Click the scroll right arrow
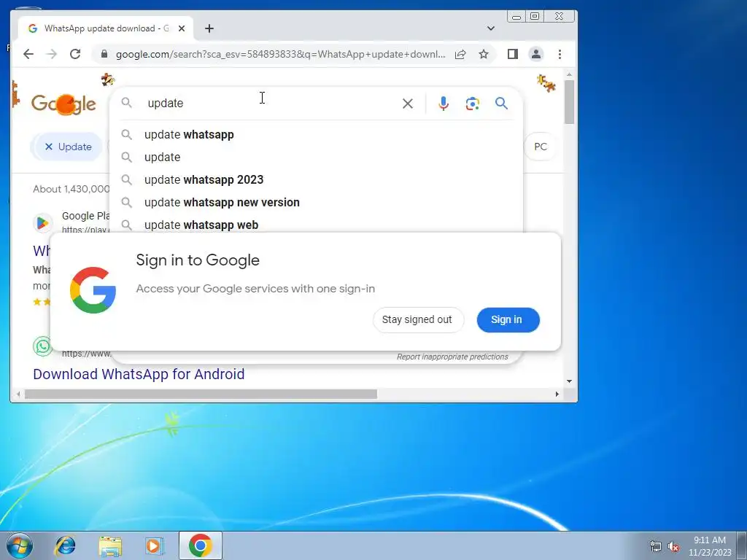Viewport: 747px width, 560px height. 557,394
